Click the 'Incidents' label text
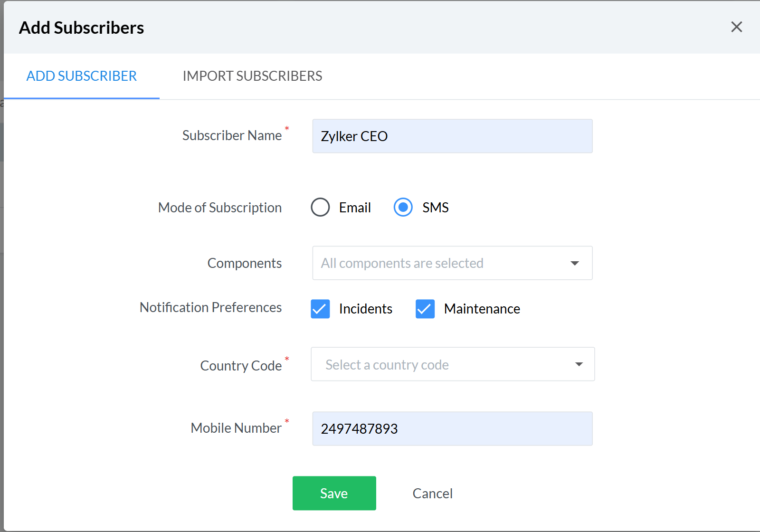 click(365, 309)
